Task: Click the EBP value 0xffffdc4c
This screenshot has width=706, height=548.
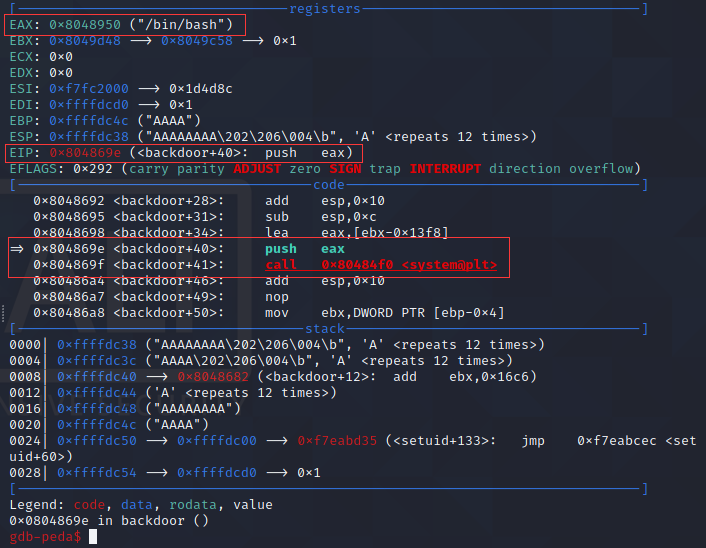Action: 89,121
